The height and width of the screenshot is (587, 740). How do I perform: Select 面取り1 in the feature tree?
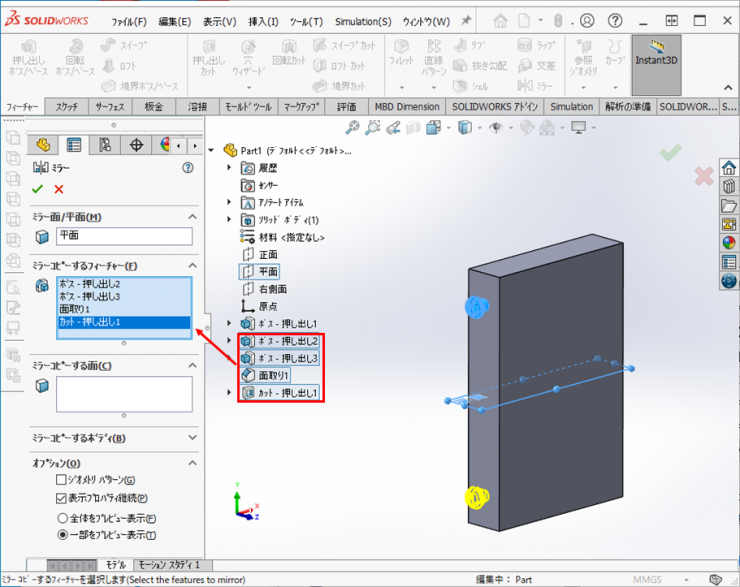(273, 375)
